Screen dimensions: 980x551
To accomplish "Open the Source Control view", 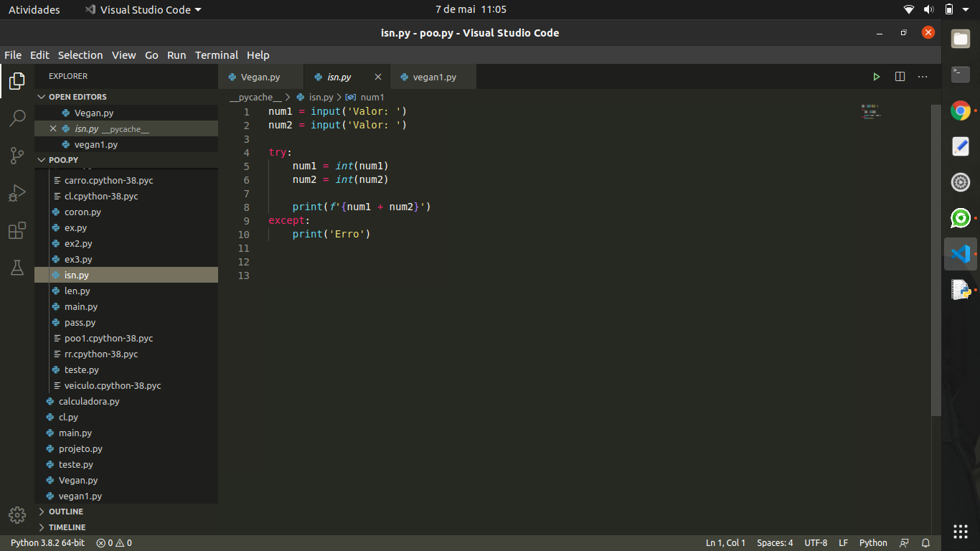I will point(17,155).
